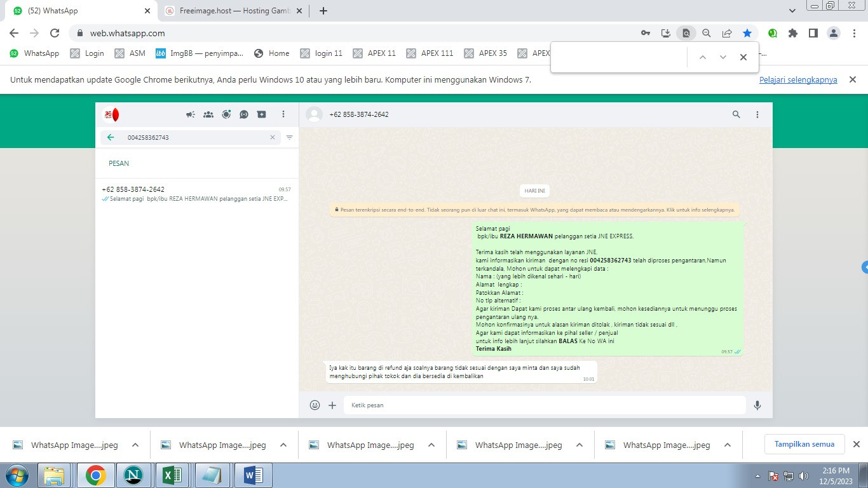Viewport: 868px width, 488px height.
Task: Click the green back arrow in chat search
Action: point(111,137)
